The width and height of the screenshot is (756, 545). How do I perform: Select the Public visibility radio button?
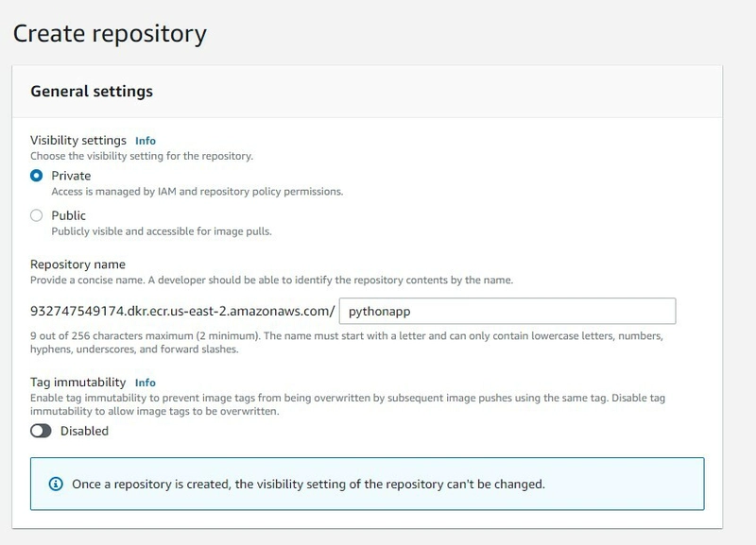(36, 215)
